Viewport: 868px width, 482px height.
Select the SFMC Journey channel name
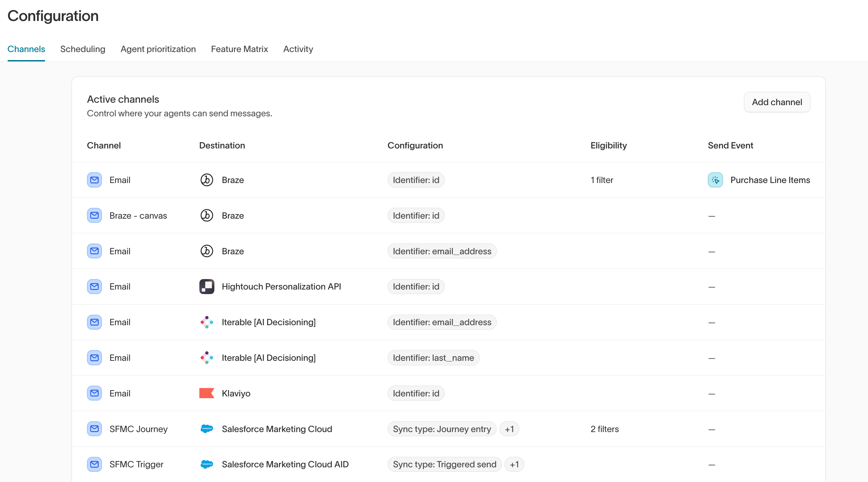pos(139,429)
